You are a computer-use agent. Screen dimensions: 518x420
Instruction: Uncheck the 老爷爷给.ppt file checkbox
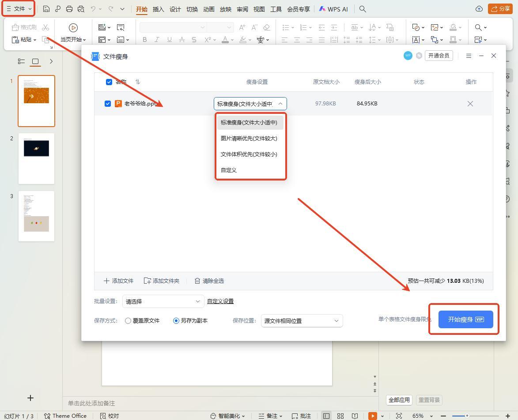coord(108,104)
